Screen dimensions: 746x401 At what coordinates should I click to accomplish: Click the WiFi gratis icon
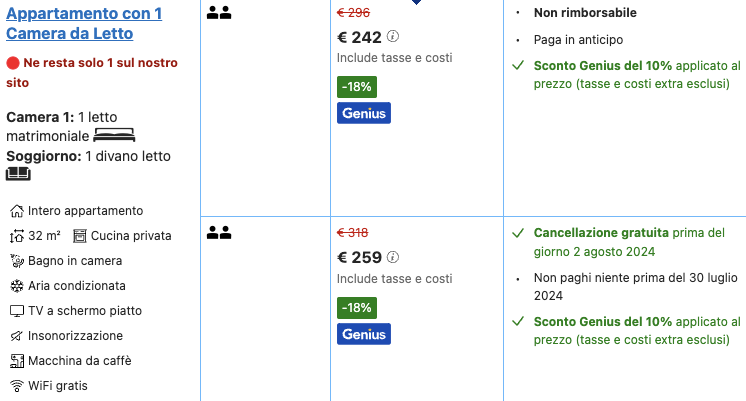click(x=16, y=386)
